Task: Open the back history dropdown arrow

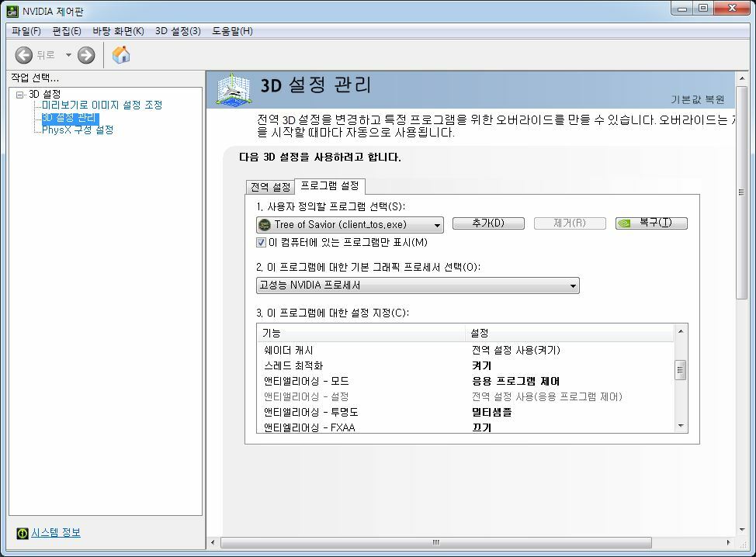Action: tap(68, 55)
